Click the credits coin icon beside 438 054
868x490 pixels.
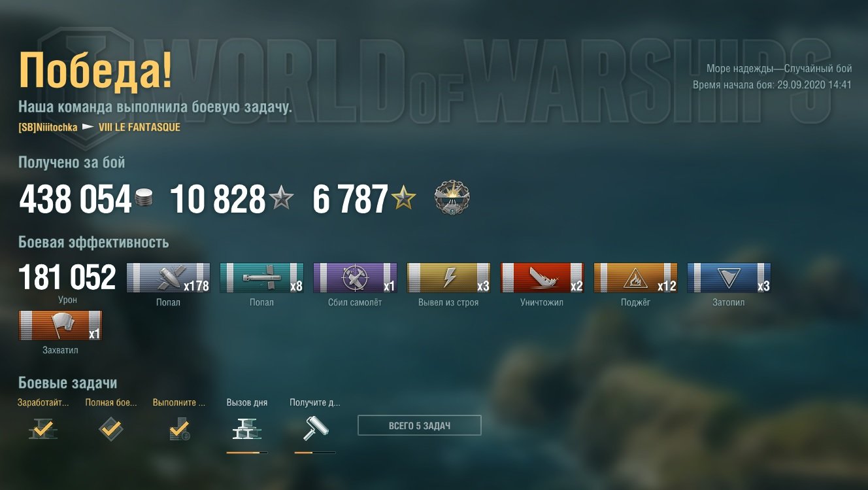click(144, 199)
